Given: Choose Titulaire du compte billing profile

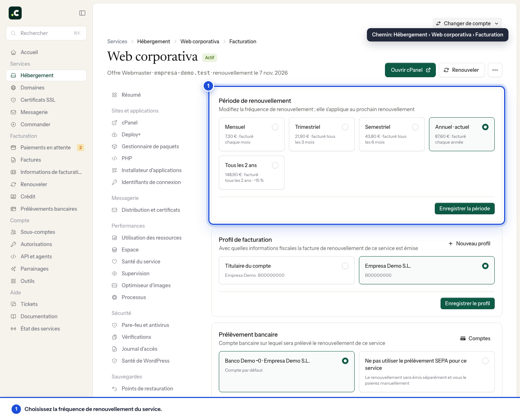Looking at the screenshot, I should [287, 270].
